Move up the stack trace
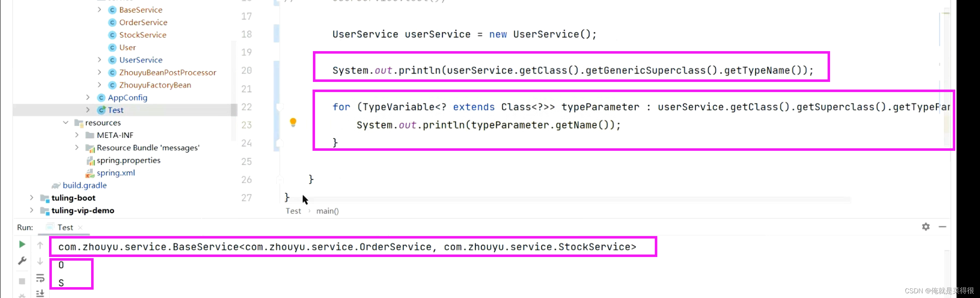980x298 pixels. (x=40, y=245)
